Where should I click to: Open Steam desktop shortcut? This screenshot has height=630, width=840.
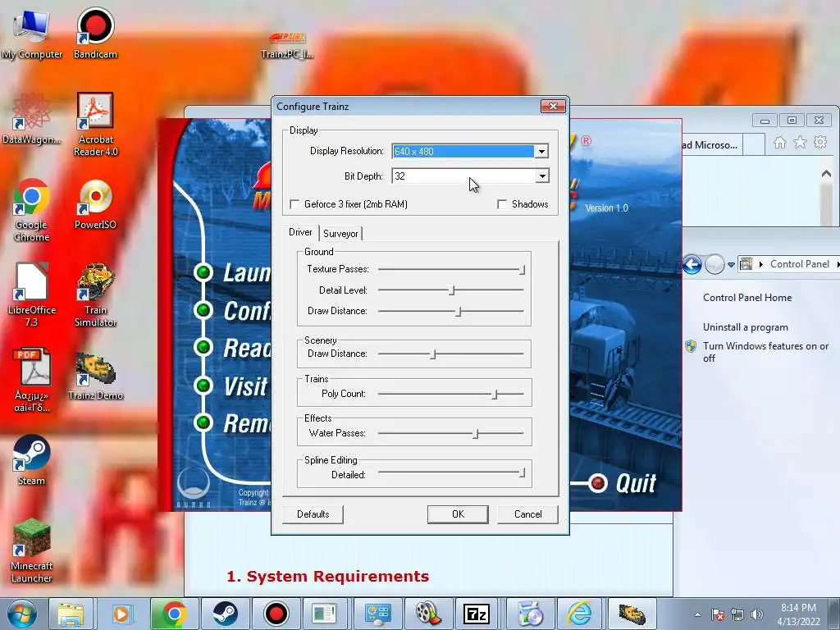[x=31, y=461]
